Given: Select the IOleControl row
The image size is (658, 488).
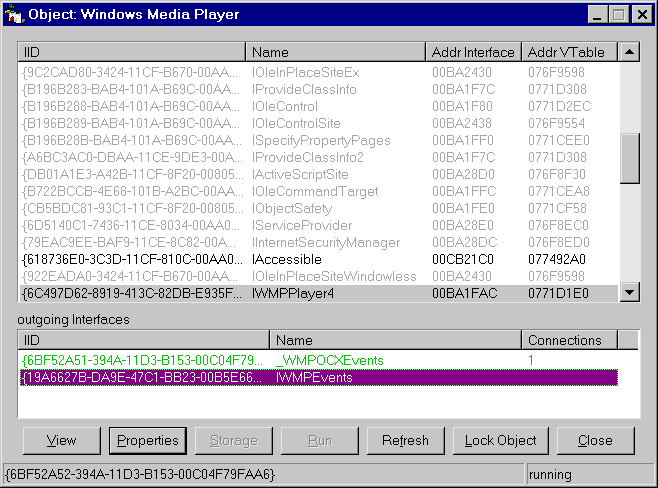Looking at the screenshot, I should [319, 106].
